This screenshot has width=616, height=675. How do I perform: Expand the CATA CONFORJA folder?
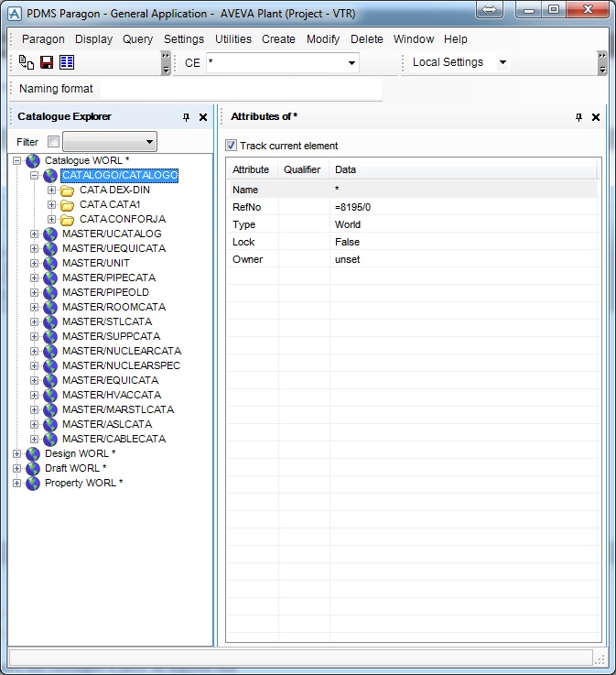[x=51, y=220]
